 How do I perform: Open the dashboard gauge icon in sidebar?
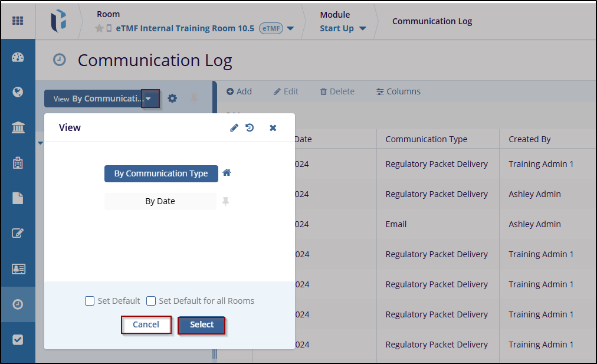(x=18, y=57)
